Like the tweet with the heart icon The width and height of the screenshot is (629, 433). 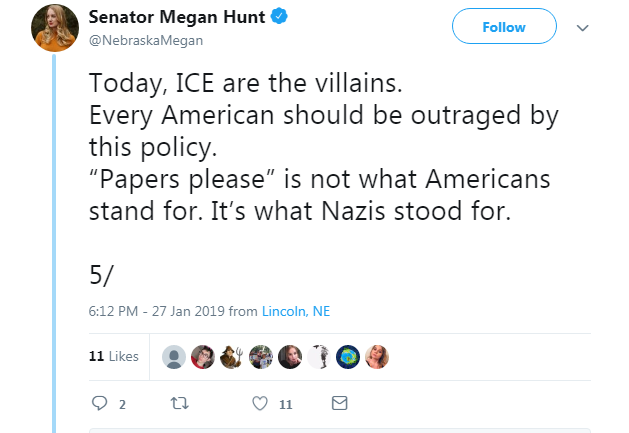pos(260,404)
